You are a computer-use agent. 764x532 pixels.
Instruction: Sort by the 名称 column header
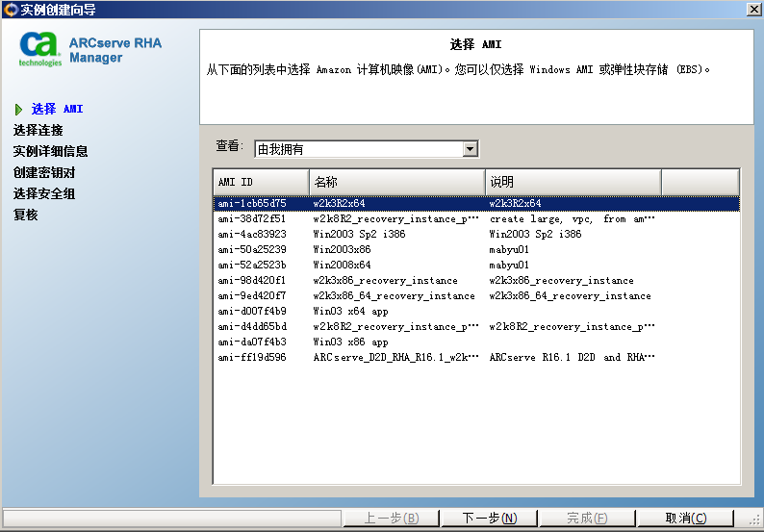(397, 182)
